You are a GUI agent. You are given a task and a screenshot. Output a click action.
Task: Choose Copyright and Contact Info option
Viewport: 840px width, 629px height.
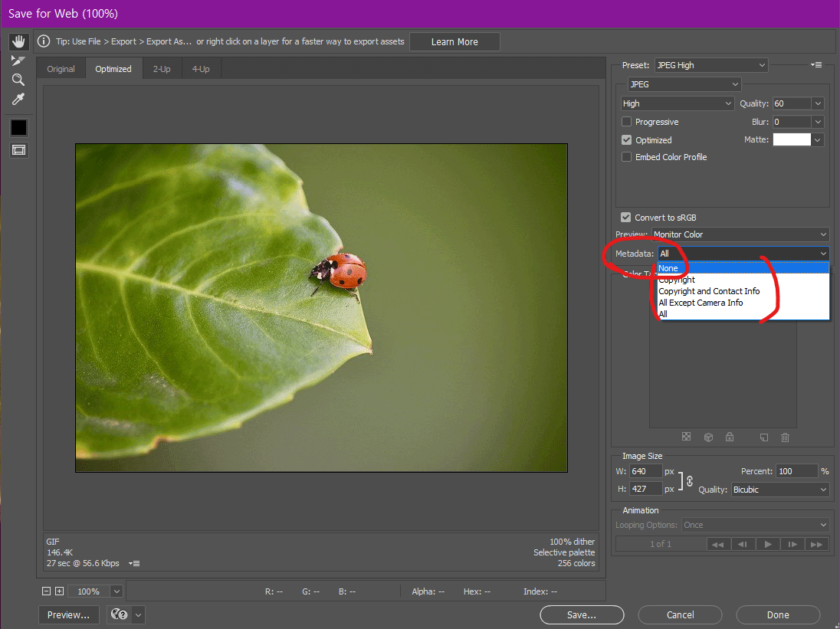pyautogui.click(x=743, y=291)
